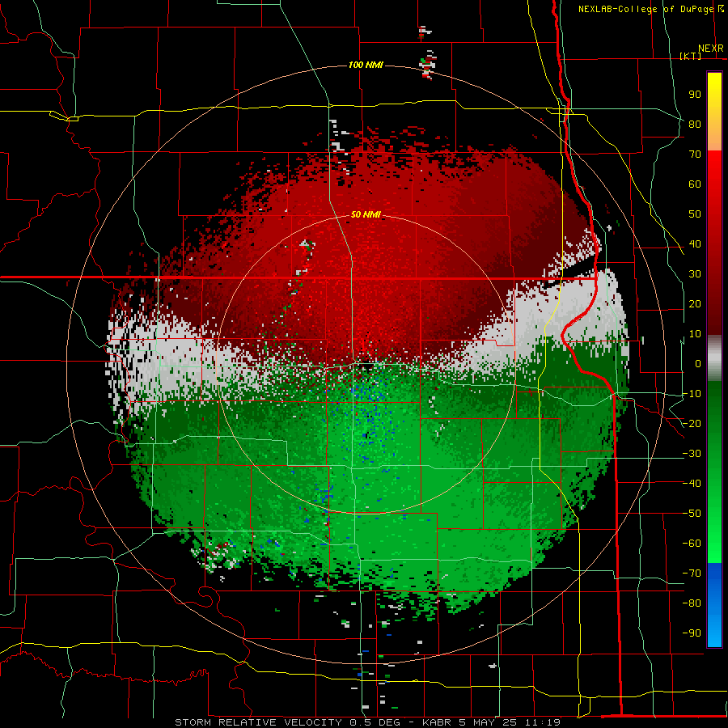Click the '50' value on color scale
The image size is (728, 728).
click(695, 214)
